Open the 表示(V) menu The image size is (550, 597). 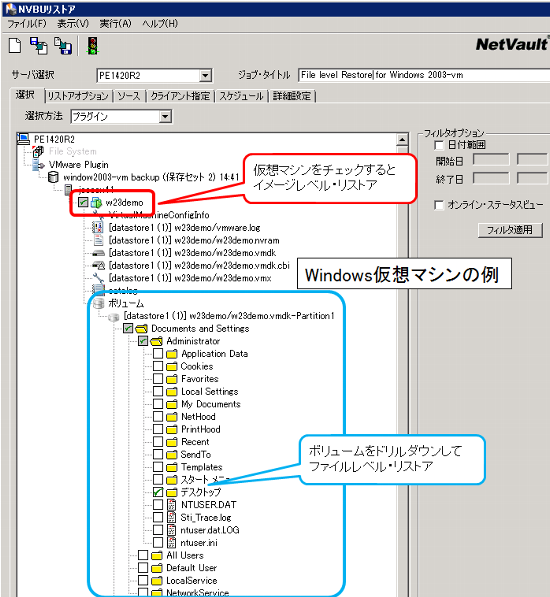click(73, 24)
